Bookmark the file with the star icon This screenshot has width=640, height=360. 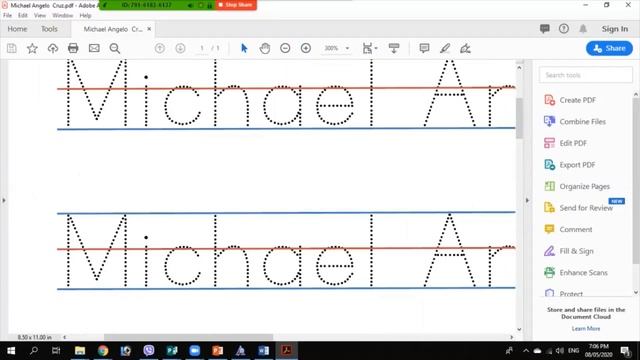32,49
